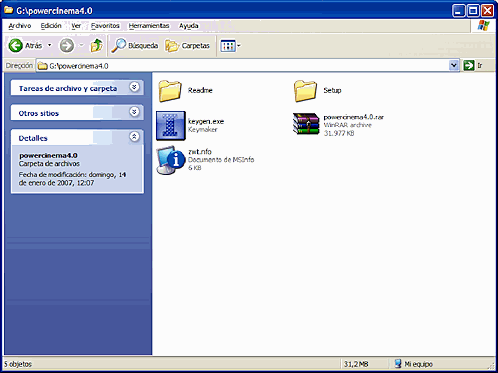
Task: Click the forward navigation arrow icon
Action: click(x=67, y=45)
